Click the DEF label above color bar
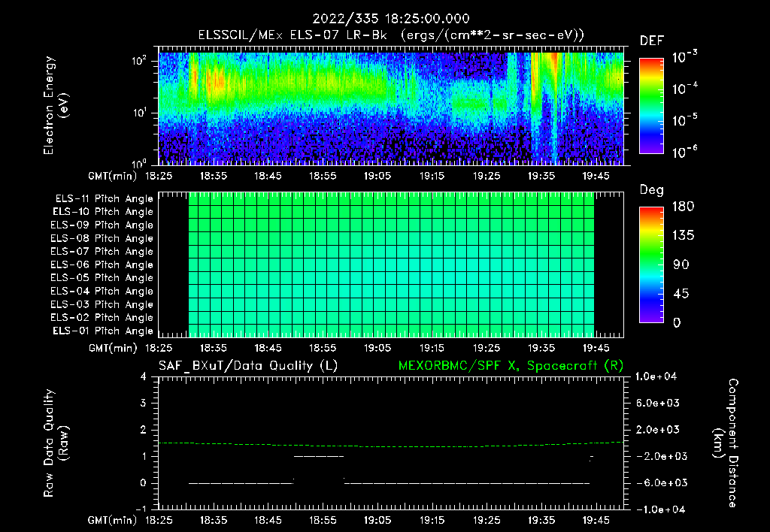This screenshot has height=532, width=770. tap(652, 41)
